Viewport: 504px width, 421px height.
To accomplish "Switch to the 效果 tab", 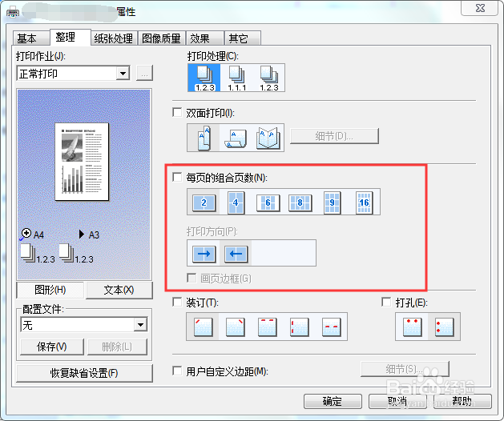I will [205, 38].
